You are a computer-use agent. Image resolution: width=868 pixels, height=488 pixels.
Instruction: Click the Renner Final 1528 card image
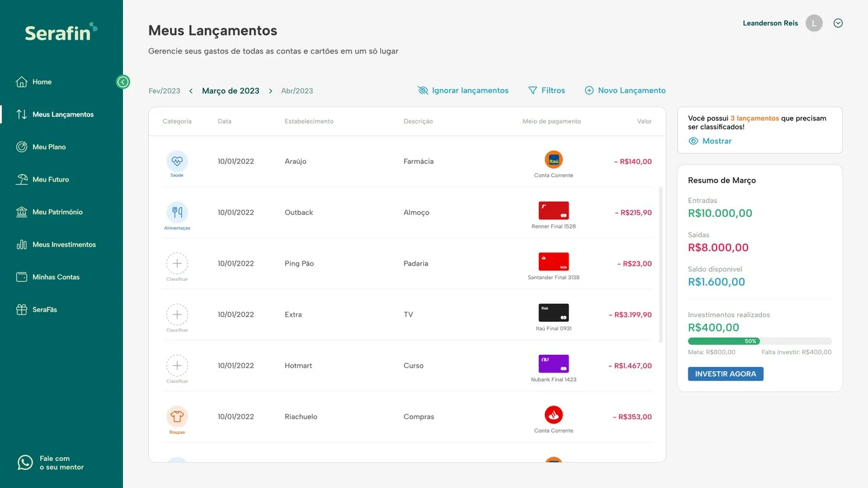(x=553, y=211)
